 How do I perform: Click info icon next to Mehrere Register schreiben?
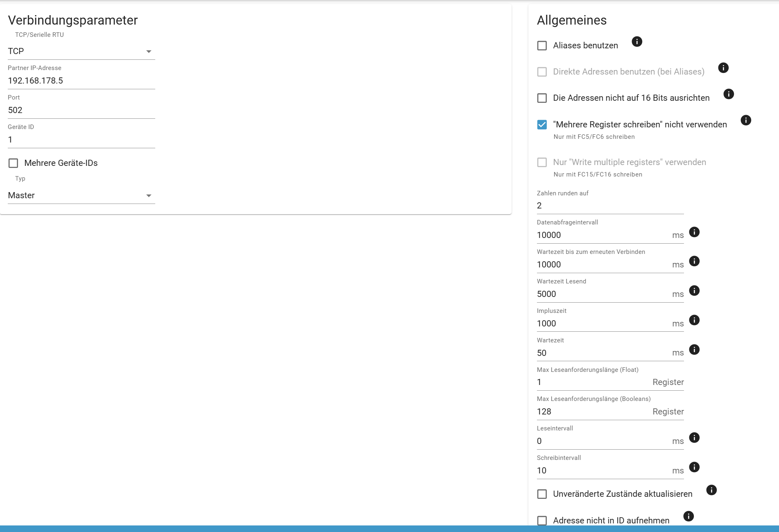(746, 120)
